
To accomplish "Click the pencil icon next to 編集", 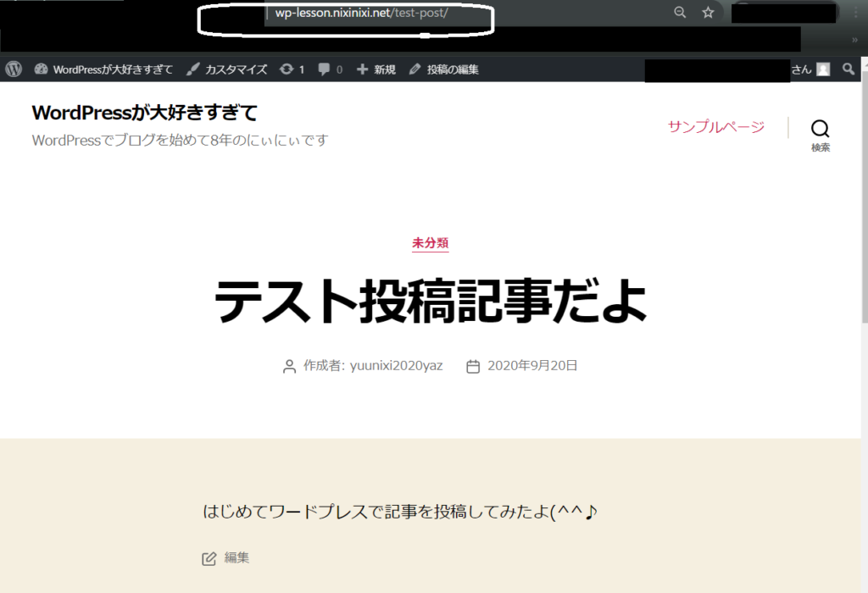I will pyautogui.click(x=209, y=558).
